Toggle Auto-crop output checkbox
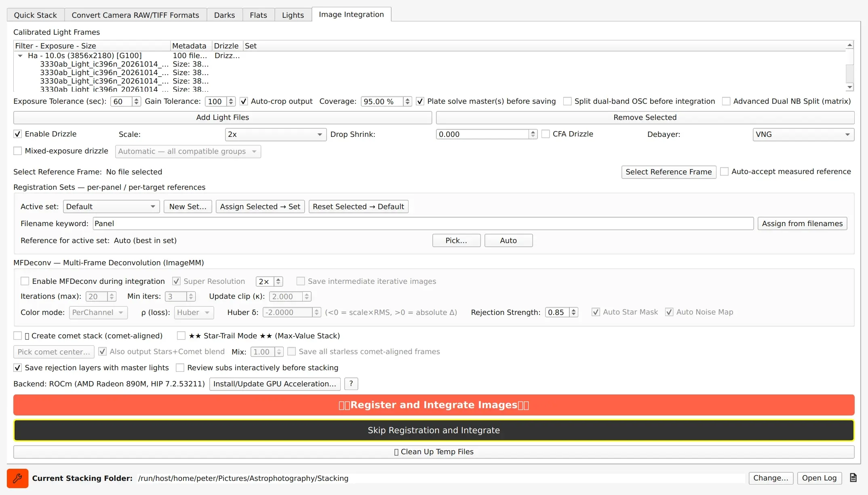The image size is (868, 495). 244,101
